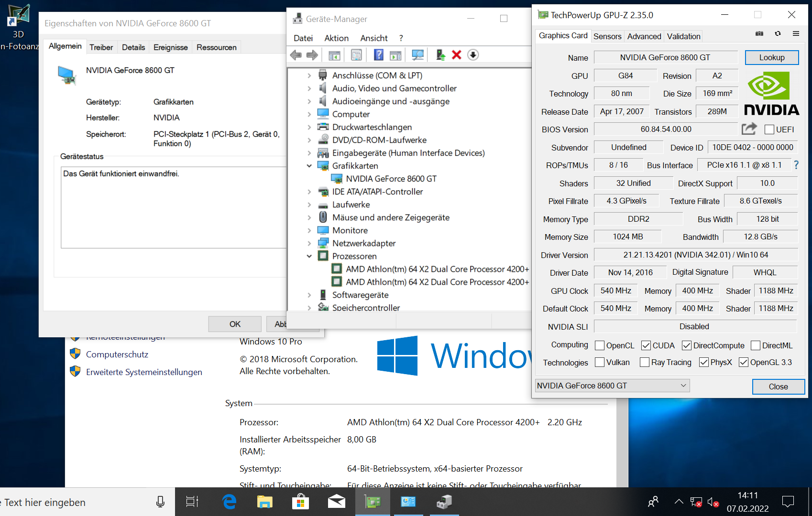Open Microsoft Edge from the taskbar
The height and width of the screenshot is (516, 812).
pos(230,502)
